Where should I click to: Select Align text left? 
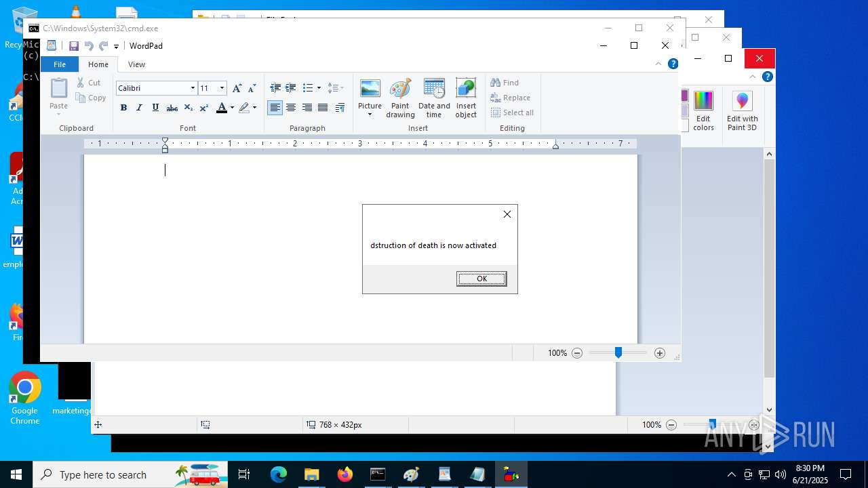point(275,107)
